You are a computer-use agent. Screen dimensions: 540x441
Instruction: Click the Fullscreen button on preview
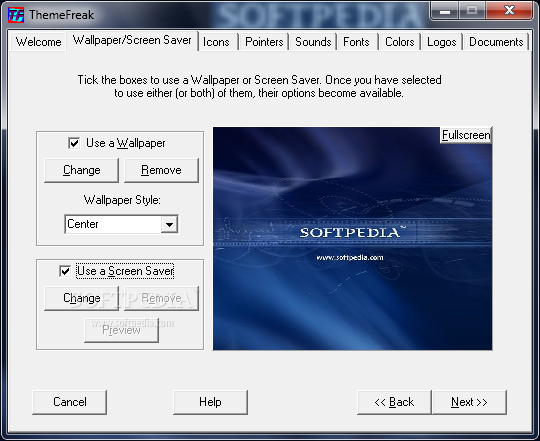coord(466,135)
